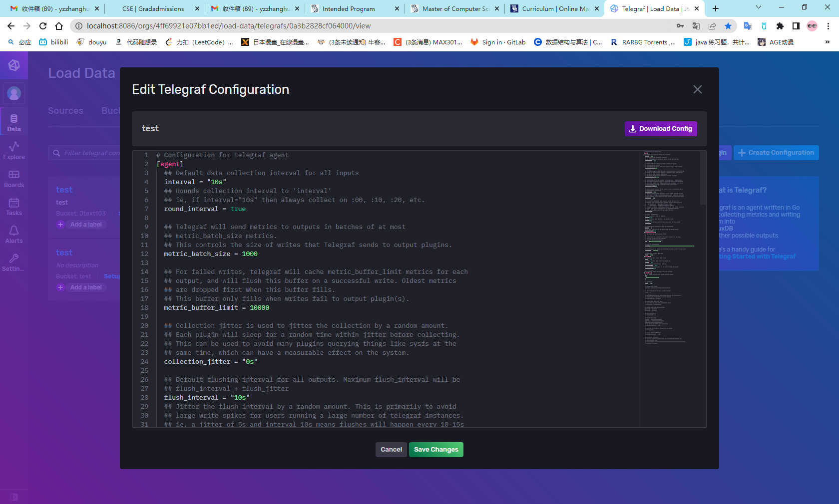This screenshot has height=504, width=839.
Task: Open the password key icon
Action: [x=680, y=26]
